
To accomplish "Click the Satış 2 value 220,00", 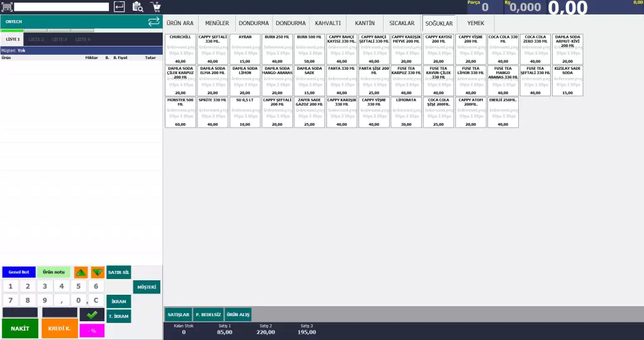I will 266,332.
